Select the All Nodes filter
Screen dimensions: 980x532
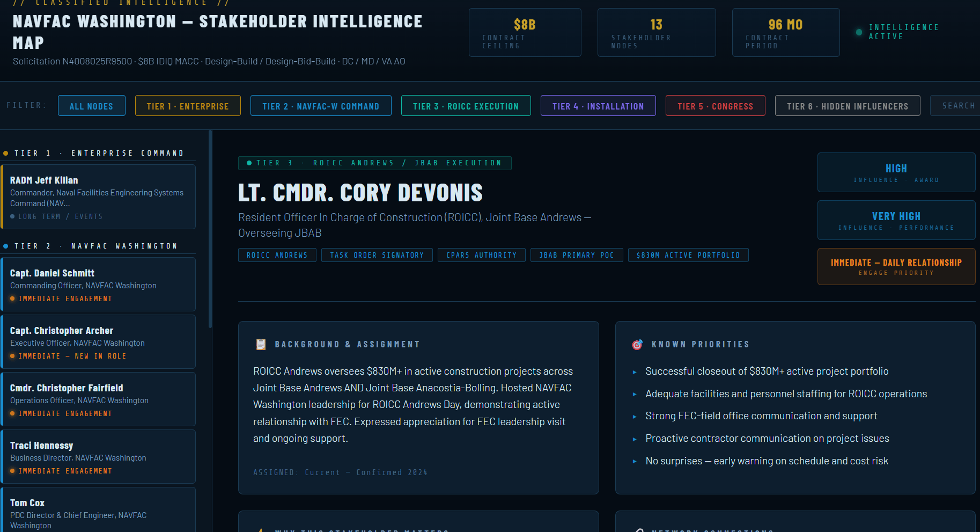[92, 106]
